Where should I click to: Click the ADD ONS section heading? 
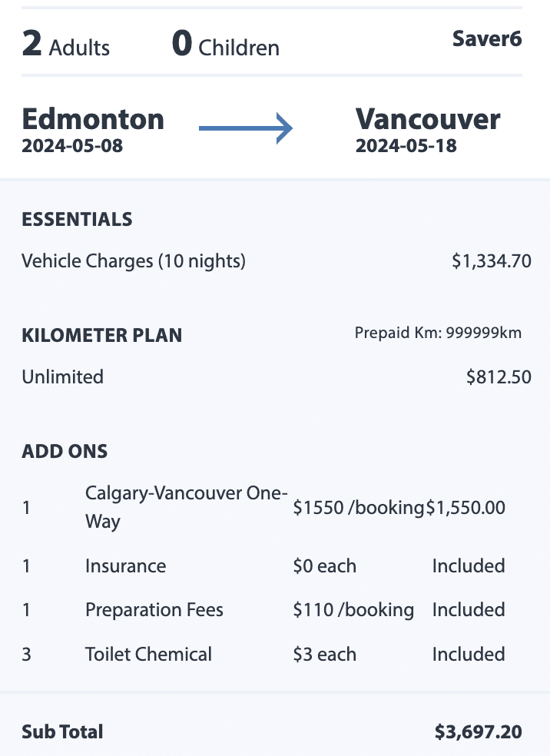65,451
